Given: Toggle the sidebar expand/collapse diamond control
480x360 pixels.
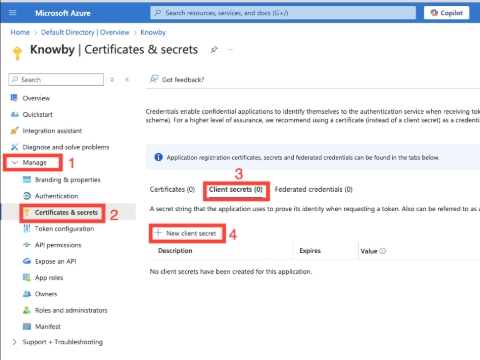Looking at the screenshot, I should pyautogui.click(x=112, y=79).
